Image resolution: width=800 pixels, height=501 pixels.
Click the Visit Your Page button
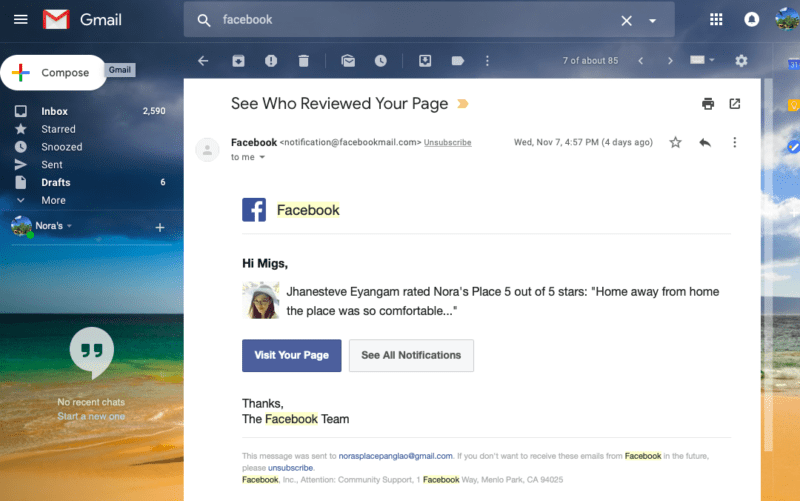(291, 355)
